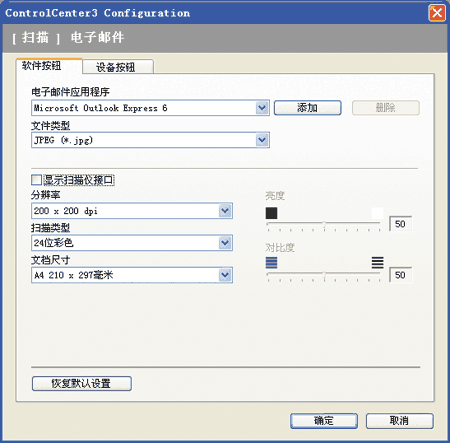Click the brightness value field showing 50

pyautogui.click(x=400, y=224)
